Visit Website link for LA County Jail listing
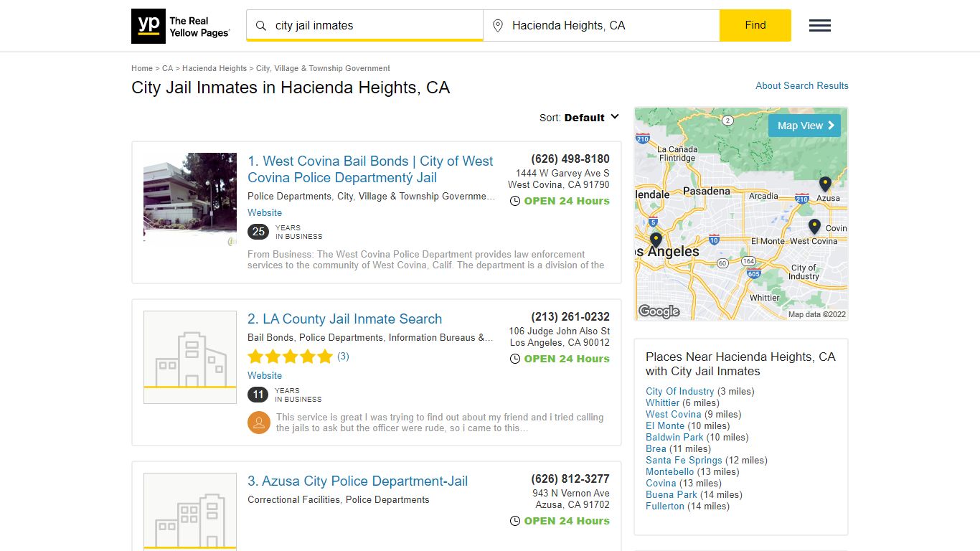Image resolution: width=980 pixels, height=551 pixels. coord(265,375)
